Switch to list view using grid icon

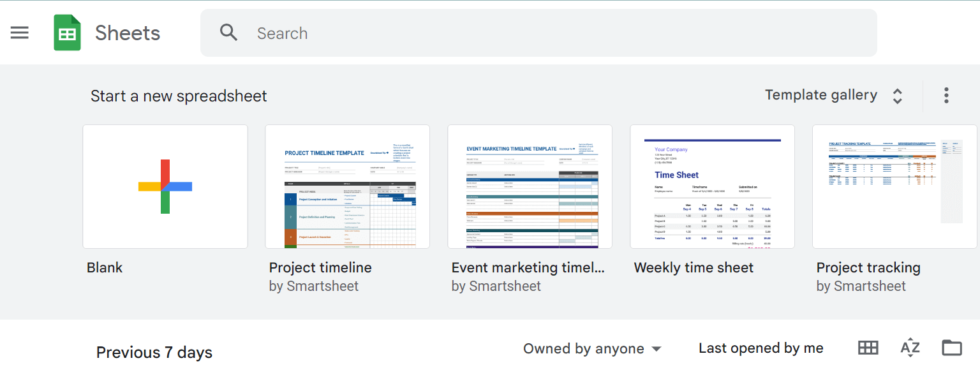868,348
